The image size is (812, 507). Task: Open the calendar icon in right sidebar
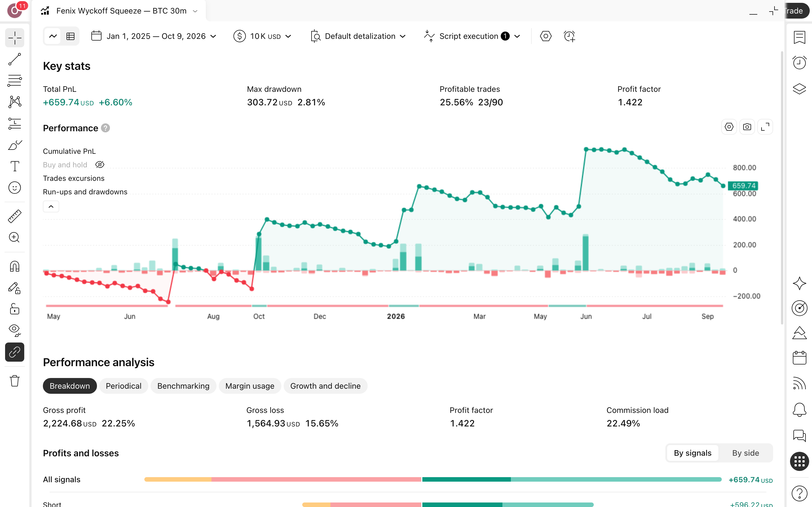(x=799, y=358)
